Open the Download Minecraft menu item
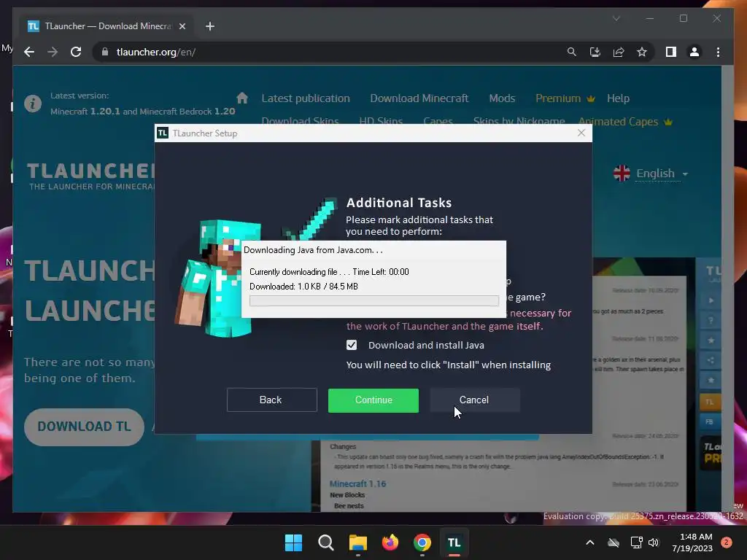The width and height of the screenshot is (747, 560). [419, 98]
